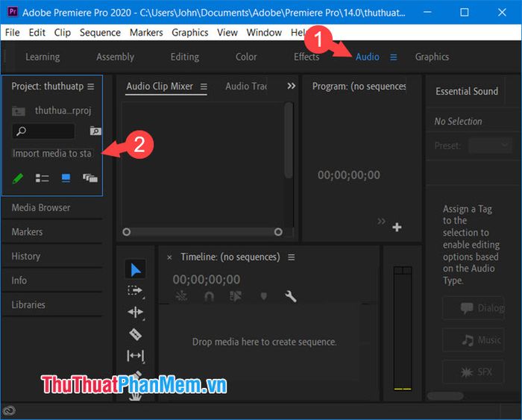Click the Find bin camera-folder icon
This screenshot has width=522, height=420.
[95, 131]
